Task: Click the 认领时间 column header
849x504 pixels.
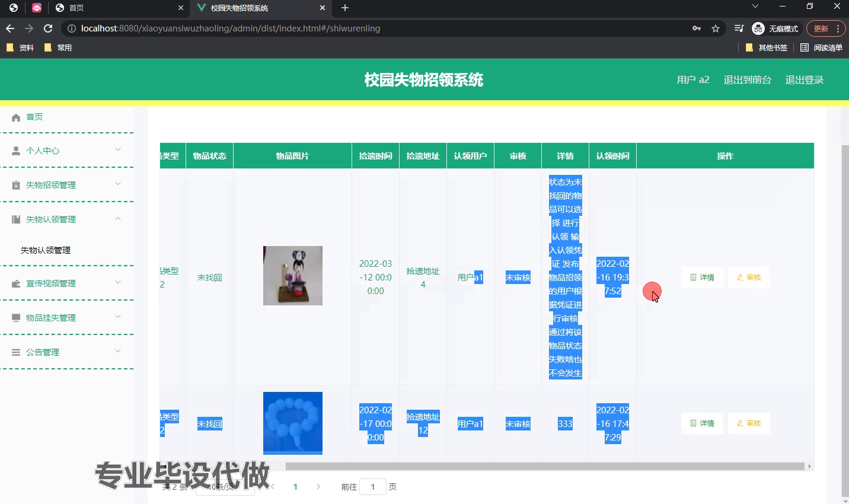Action: click(x=612, y=156)
